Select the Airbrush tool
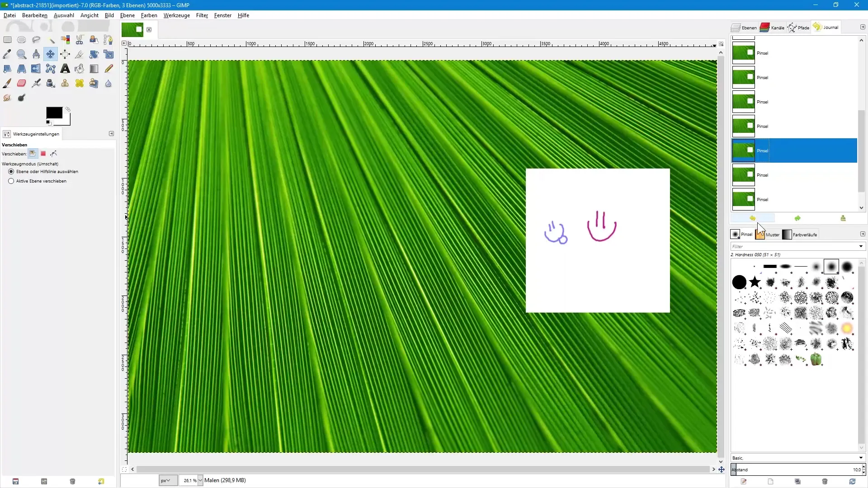The height and width of the screenshot is (488, 868). tap(36, 83)
